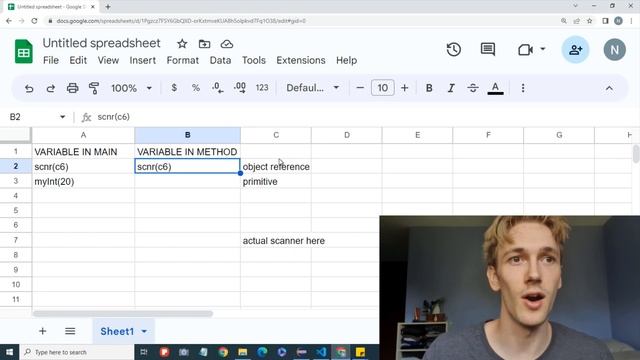Click the Windows taskbar search box

pyautogui.click(x=77, y=352)
